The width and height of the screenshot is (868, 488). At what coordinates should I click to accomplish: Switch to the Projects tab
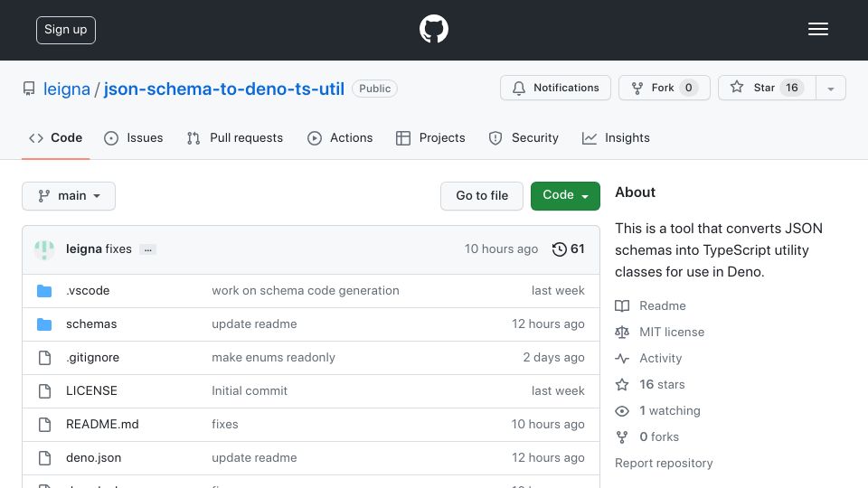pyautogui.click(x=430, y=137)
